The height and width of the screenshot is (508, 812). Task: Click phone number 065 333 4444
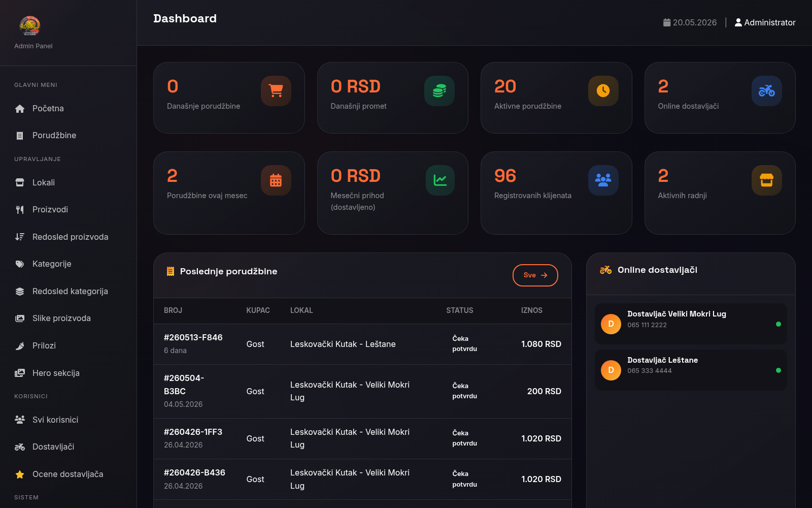pos(650,371)
